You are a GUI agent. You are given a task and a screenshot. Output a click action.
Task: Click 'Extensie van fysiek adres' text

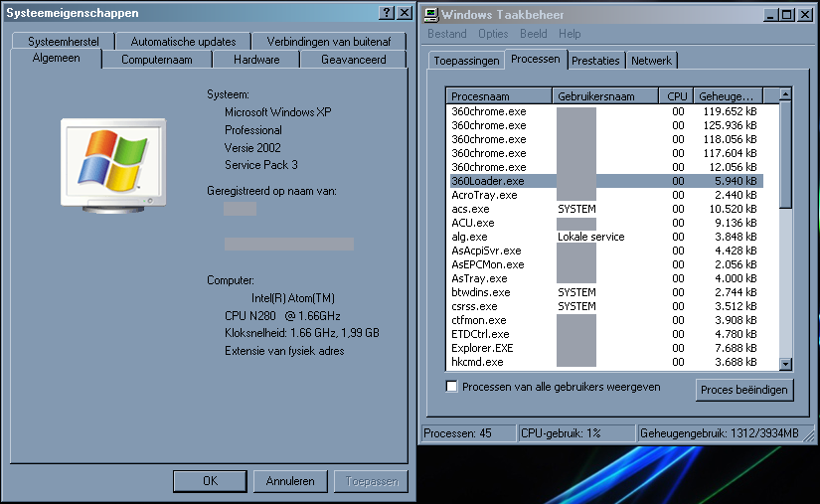coord(284,351)
